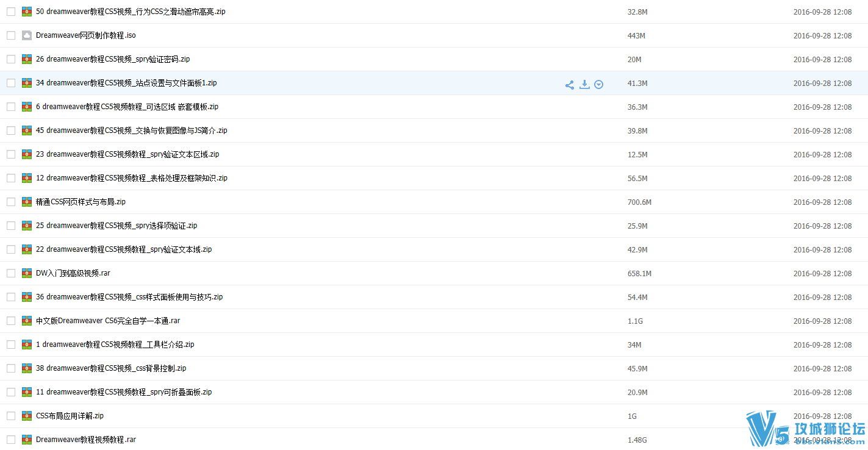Image resolution: width=868 pixels, height=450 pixels.
Task: Tick the checkbox for 精通CSS网页样式与布局.zip
Action: coord(11,202)
